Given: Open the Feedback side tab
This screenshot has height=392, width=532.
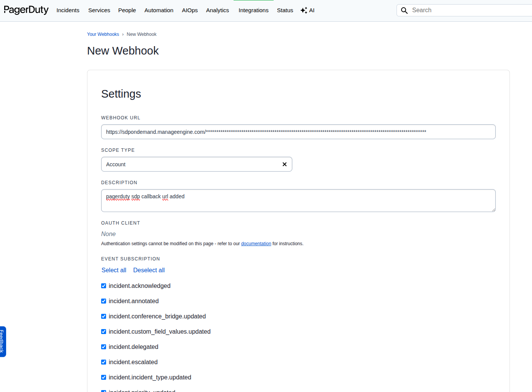Looking at the screenshot, I should [3, 342].
